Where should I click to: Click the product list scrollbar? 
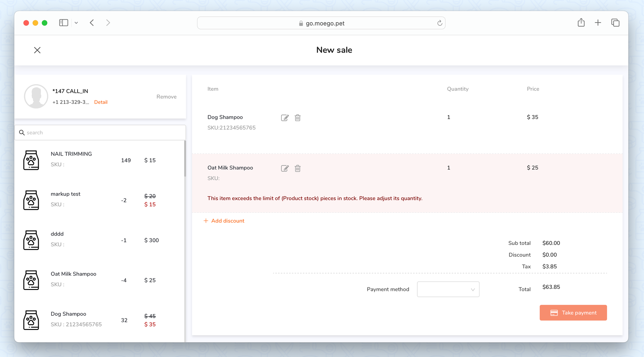tap(185, 159)
